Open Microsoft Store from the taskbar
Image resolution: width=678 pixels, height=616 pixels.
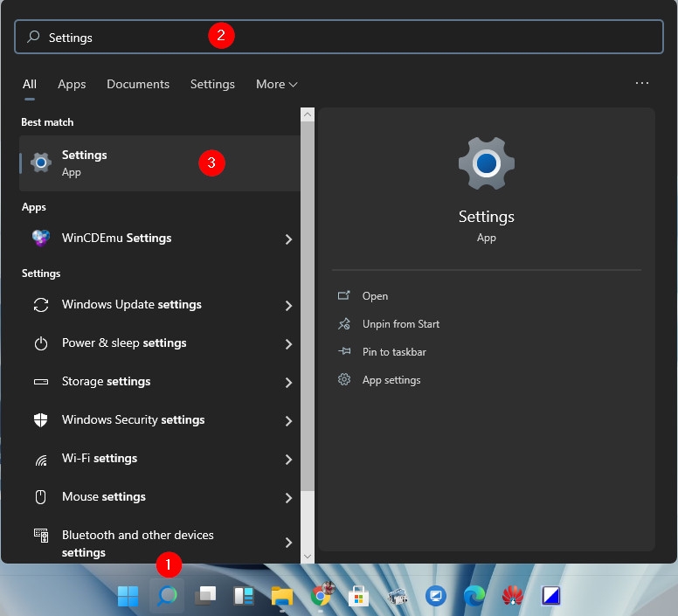(358, 596)
